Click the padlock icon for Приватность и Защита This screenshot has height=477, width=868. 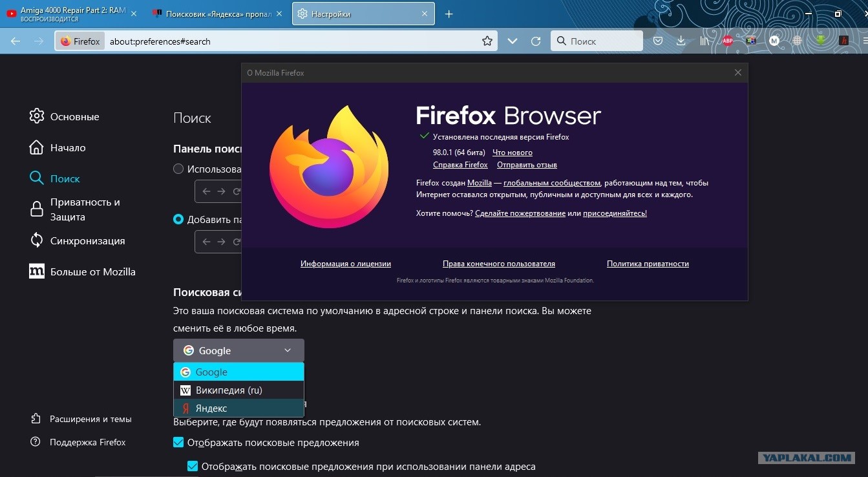click(x=37, y=209)
